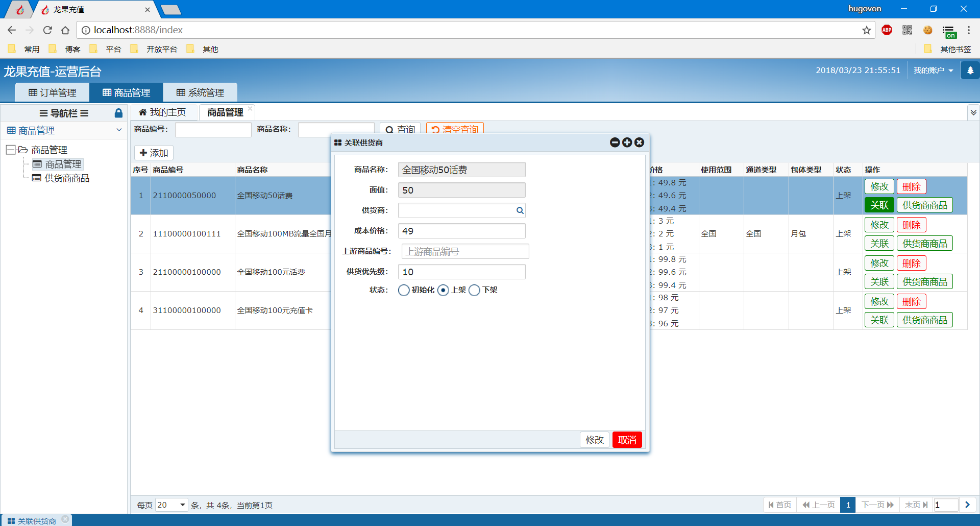This screenshot has width=980, height=526.
Task: Go to the page number entered arrow
Action: pyautogui.click(x=967, y=505)
